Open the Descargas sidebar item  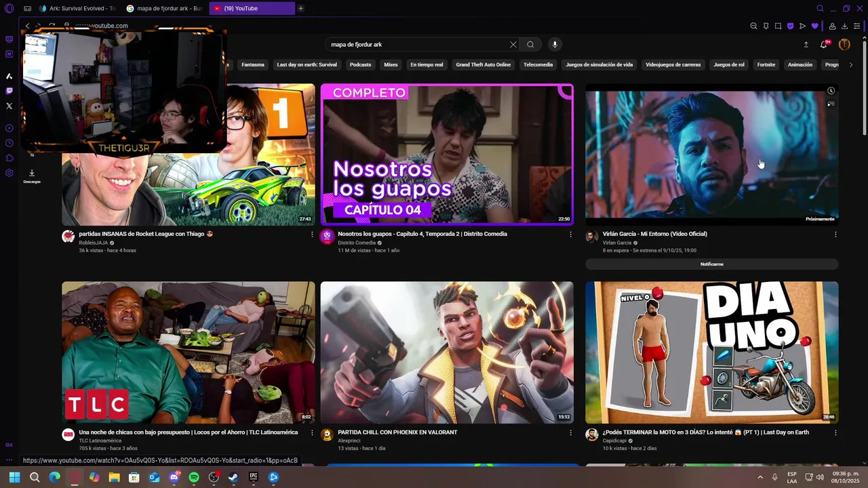click(x=32, y=176)
